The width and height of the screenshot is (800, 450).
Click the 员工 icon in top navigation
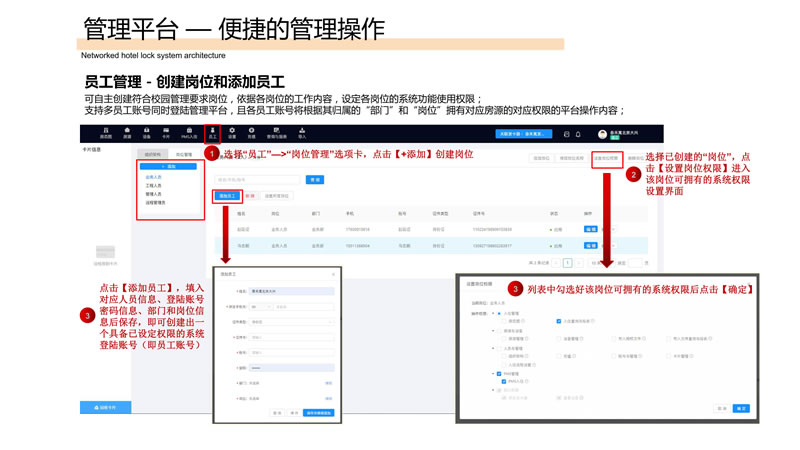212,133
